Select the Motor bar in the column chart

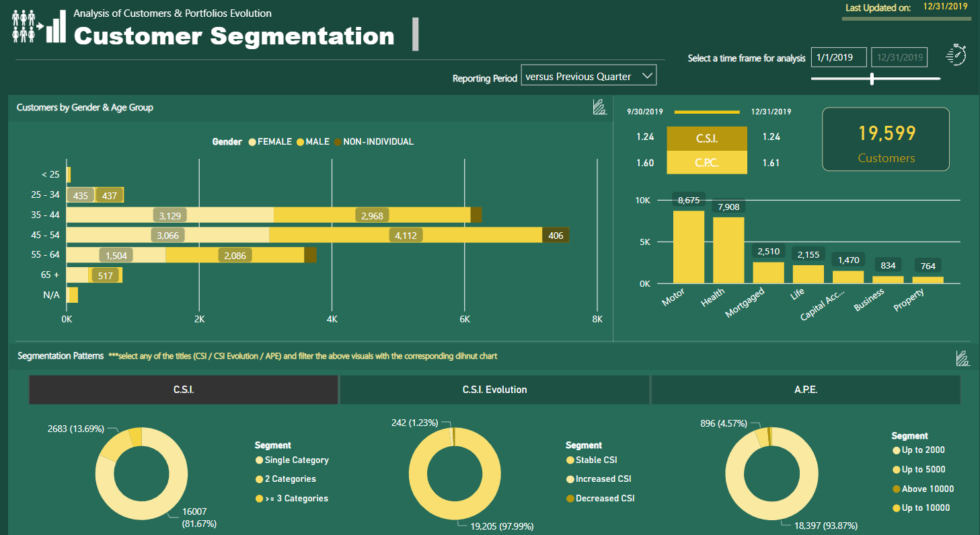689,246
